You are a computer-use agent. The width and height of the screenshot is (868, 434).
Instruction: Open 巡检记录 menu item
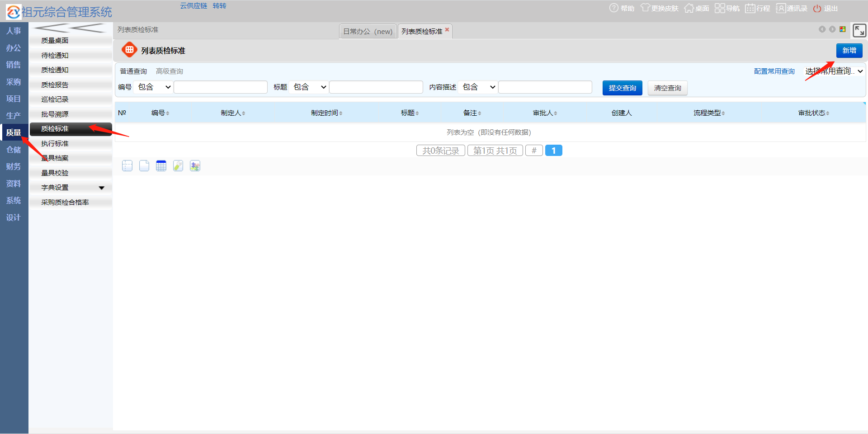coord(71,99)
